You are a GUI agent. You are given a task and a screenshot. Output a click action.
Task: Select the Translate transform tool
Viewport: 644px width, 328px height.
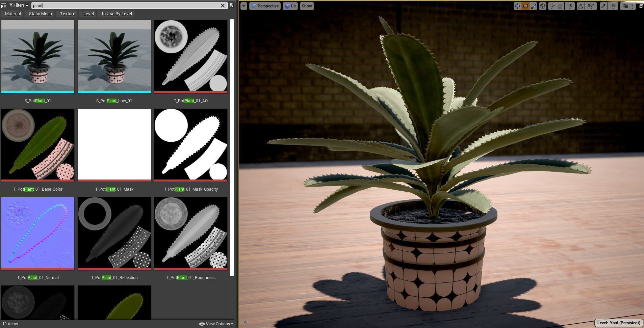(x=517, y=6)
